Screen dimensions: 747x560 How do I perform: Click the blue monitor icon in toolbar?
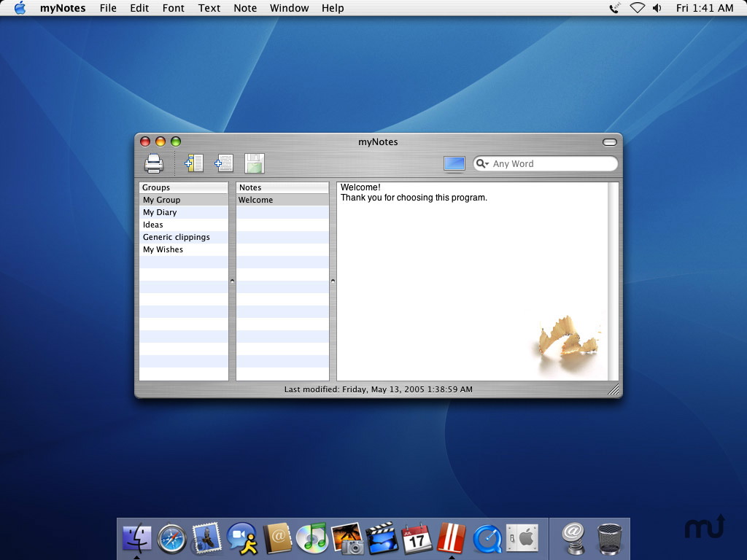point(454,164)
